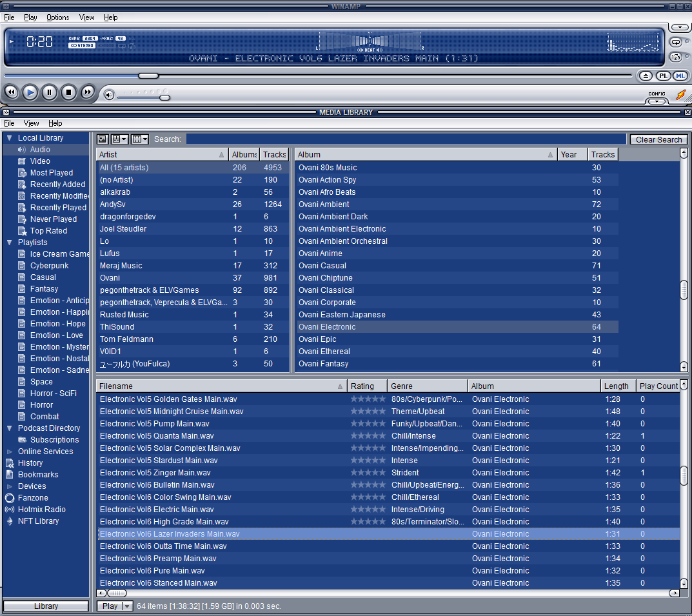Image resolution: width=692 pixels, height=616 pixels.
Task: Open NFT Library in the sidebar
Action: click(38, 521)
